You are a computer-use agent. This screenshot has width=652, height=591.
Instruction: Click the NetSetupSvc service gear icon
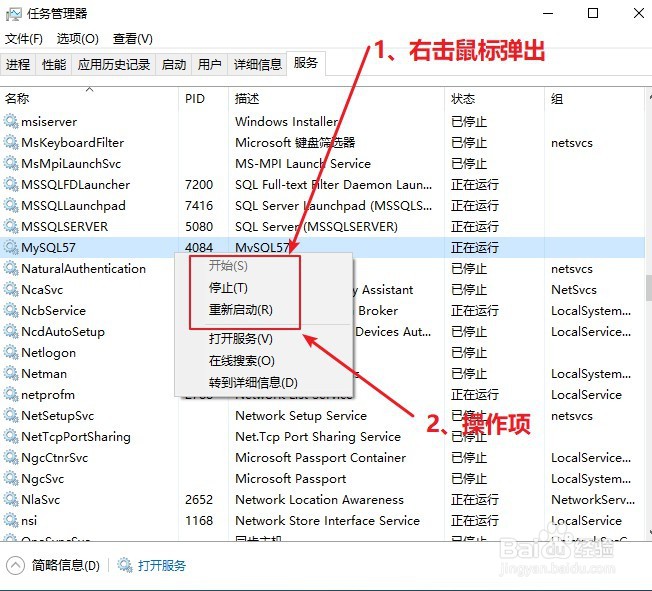pos(11,415)
